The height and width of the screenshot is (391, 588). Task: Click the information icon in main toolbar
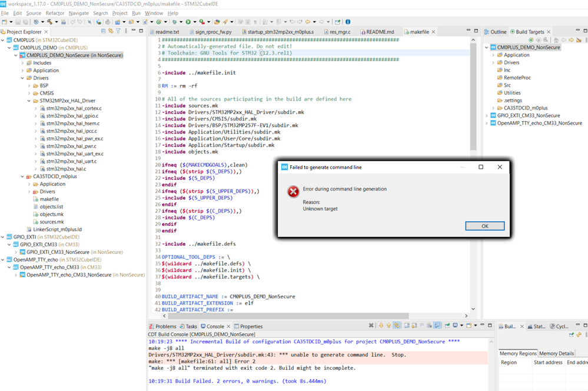coord(348,22)
